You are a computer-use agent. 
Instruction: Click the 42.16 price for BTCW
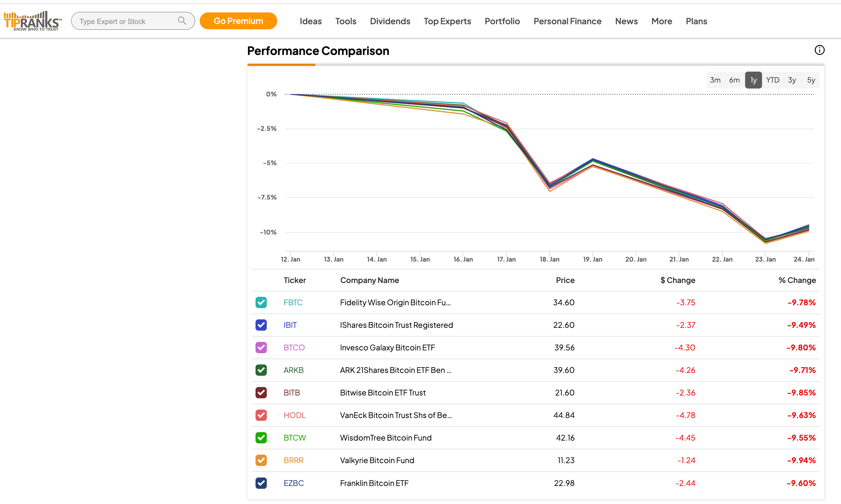pos(565,438)
